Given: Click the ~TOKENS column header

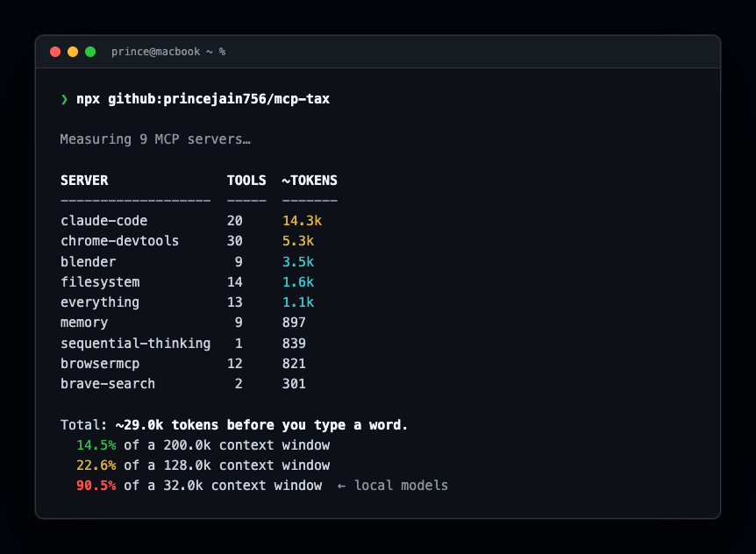Looking at the screenshot, I should pos(310,181).
